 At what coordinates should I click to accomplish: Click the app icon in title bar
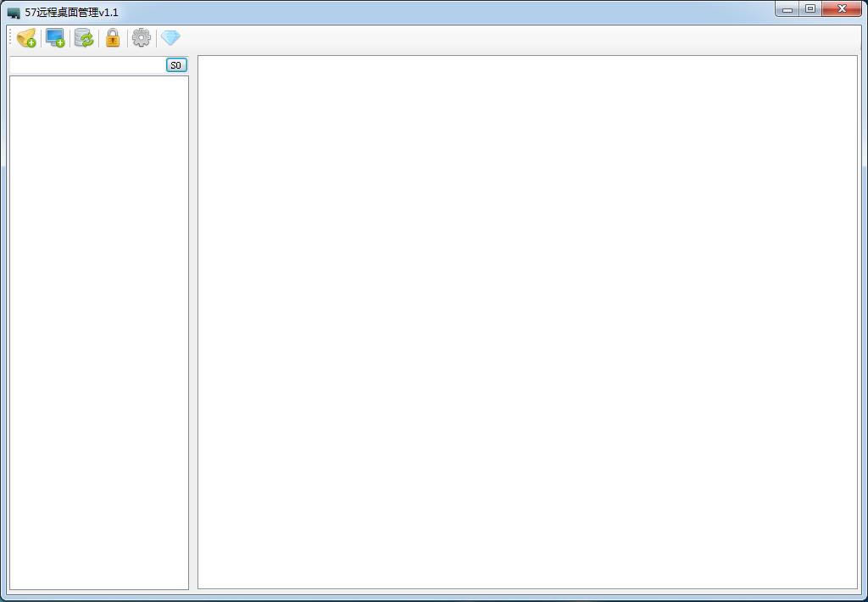[x=14, y=13]
